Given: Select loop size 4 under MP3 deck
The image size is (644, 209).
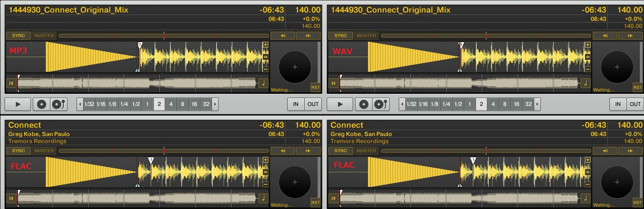Looking at the screenshot, I should (171, 104).
